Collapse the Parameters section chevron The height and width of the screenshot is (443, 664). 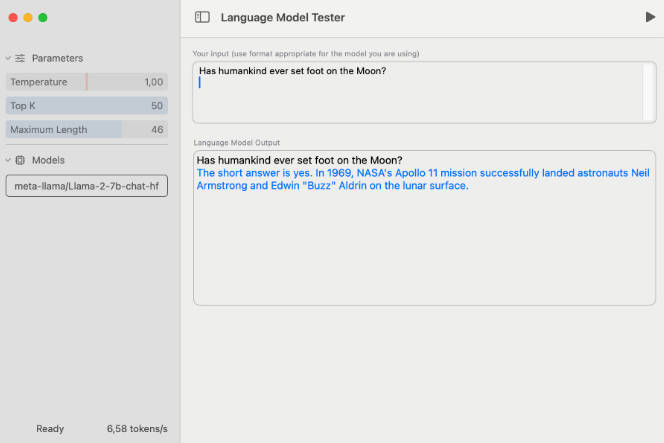(x=8, y=59)
